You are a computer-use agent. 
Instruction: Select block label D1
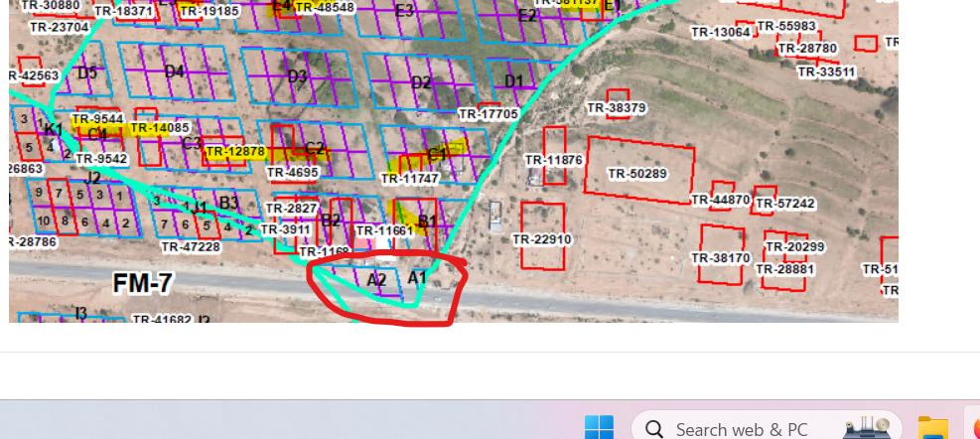[513, 81]
